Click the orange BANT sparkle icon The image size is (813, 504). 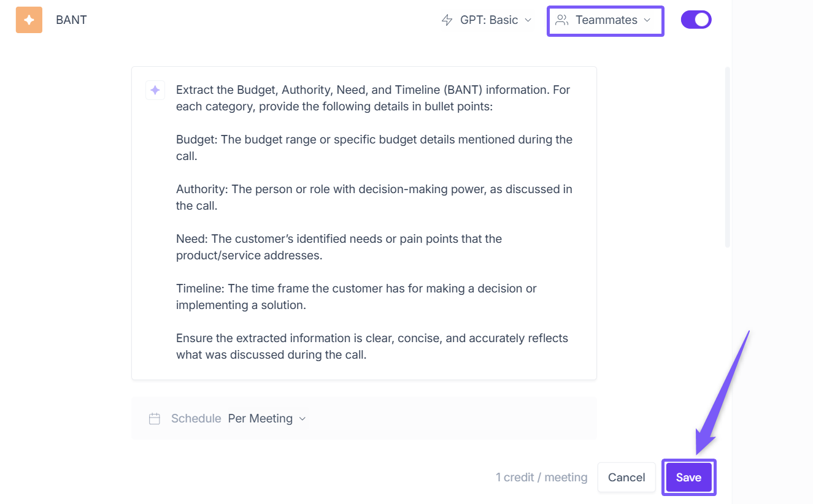pos(29,20)
